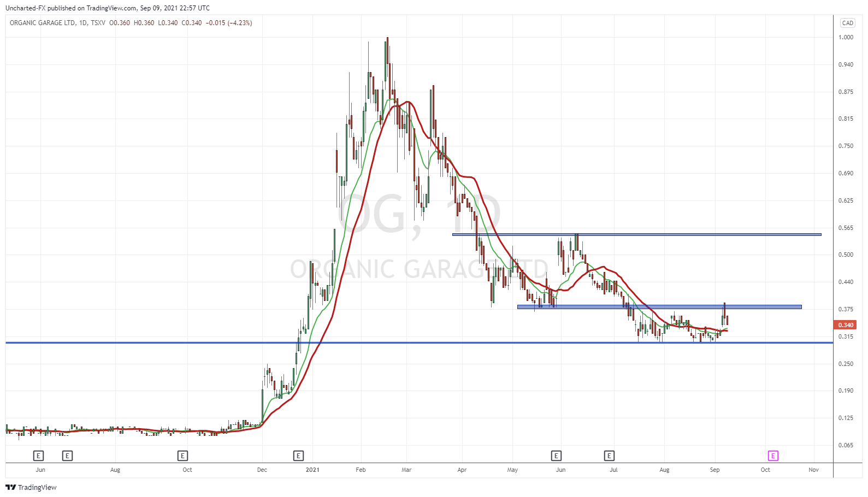The image size is (868, 497).
Task: Click the change value -0.015 (-4.23%)
Action: (229, 23)
